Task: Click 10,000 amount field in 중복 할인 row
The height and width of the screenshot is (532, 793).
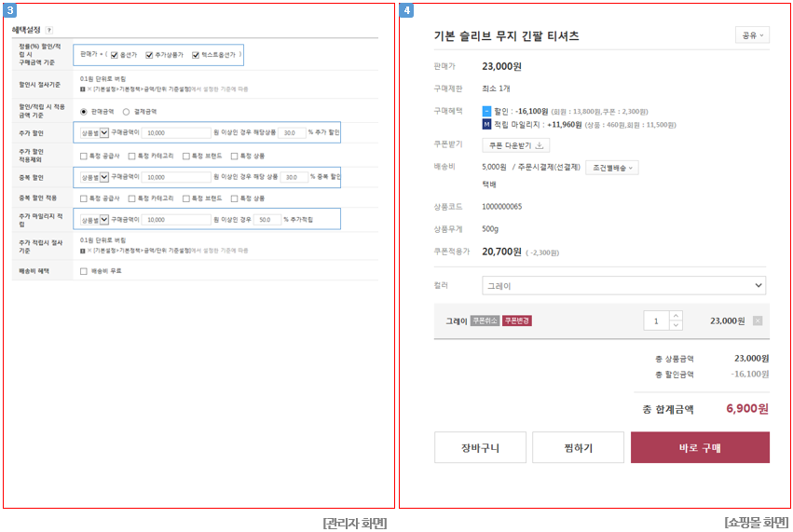Action: point(176,178)
